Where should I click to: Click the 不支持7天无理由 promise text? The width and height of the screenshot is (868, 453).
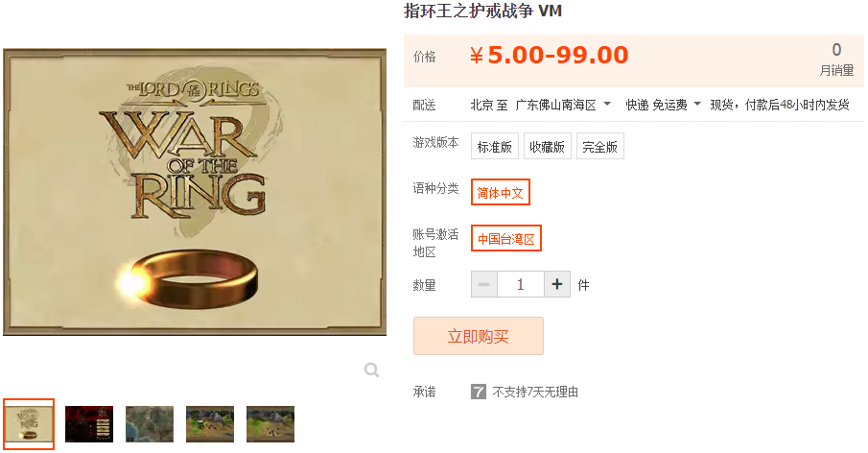click(x=535, y=393)
